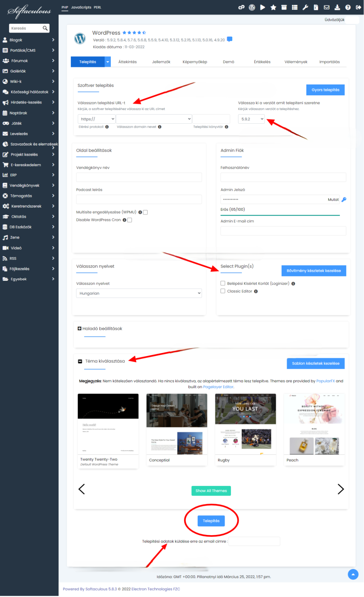This screenshot has width=364, height=597.
Task: Check the Belépési Kísérlet Korlát (Loginizer) plugin
Action: point(223,283)
